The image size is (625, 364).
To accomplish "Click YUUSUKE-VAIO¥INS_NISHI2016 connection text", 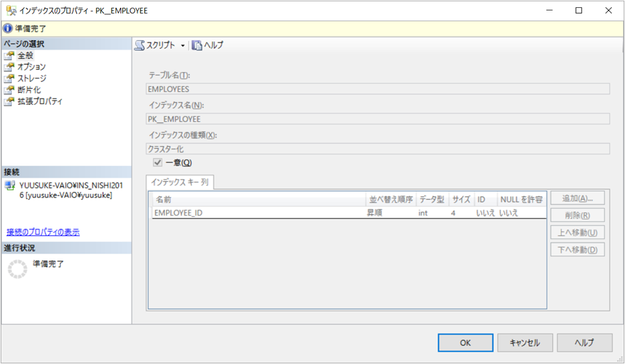I will (71, 191).
